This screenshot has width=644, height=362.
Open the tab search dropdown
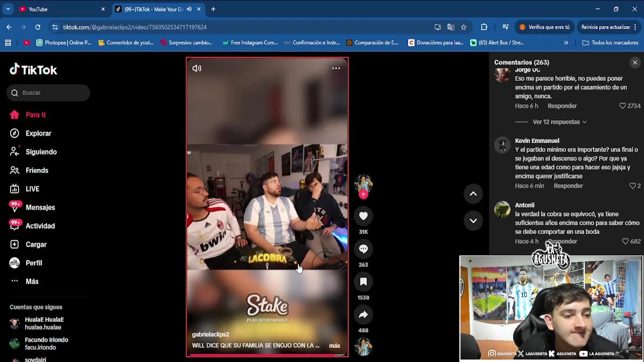pos(8,9)
